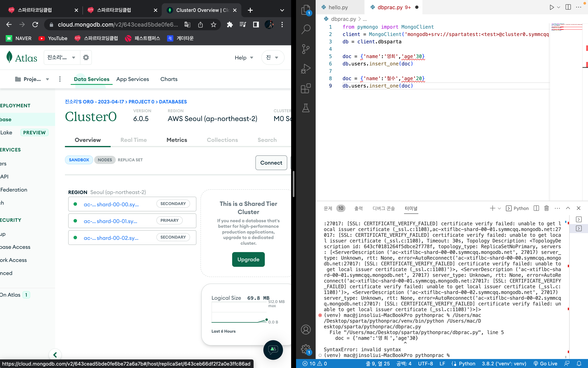This screenshot has height=368, width=588.
Task: Open the notifications bell in the status bar
Action: click(x=579, y=364)
